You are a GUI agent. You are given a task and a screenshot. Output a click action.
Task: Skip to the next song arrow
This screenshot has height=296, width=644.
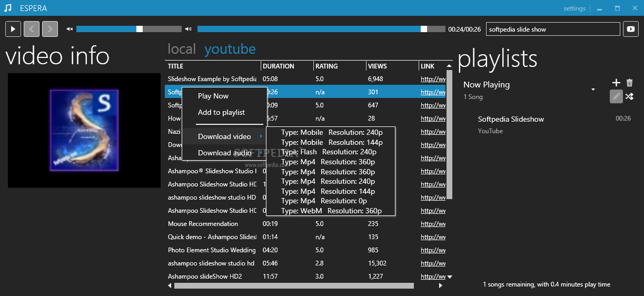pos(50,29)
